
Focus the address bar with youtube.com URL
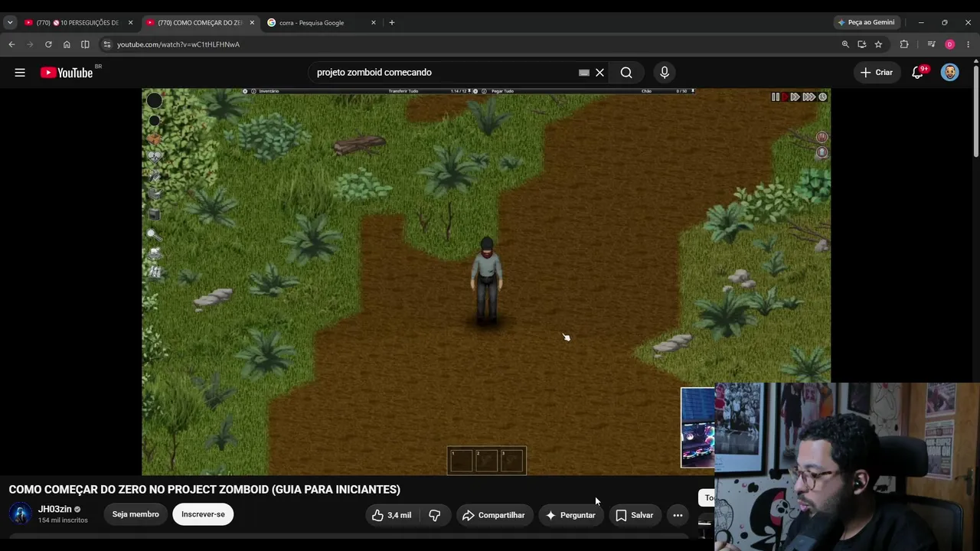point(475,44)
